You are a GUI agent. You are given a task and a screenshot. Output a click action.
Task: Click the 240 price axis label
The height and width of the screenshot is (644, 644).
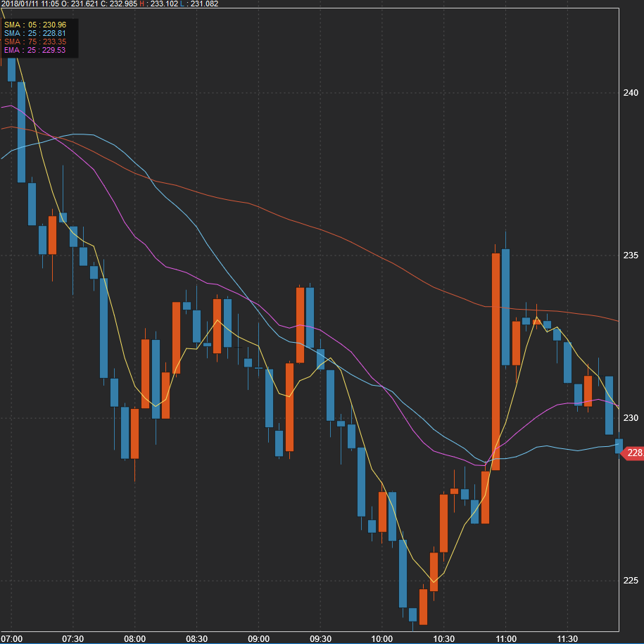[x=631, y=93]
